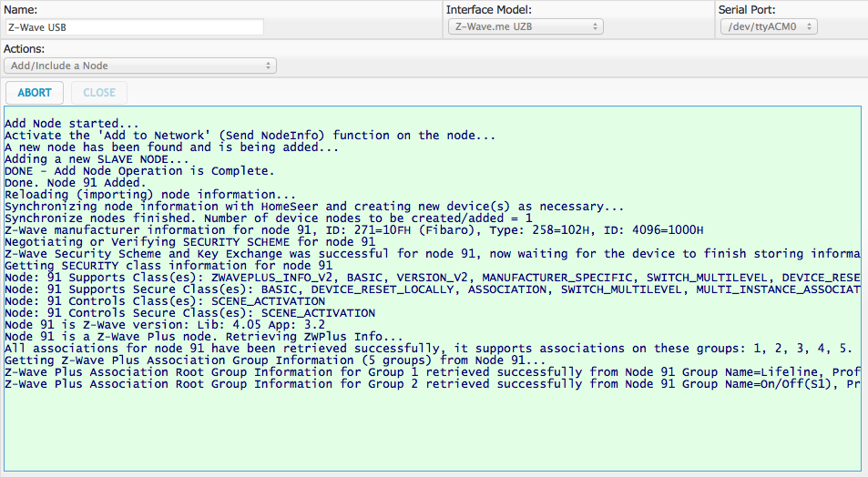Select line 'Node: 91 Controls Class(es): SCENE_ACTIVATION'

(x=165, y=301)
